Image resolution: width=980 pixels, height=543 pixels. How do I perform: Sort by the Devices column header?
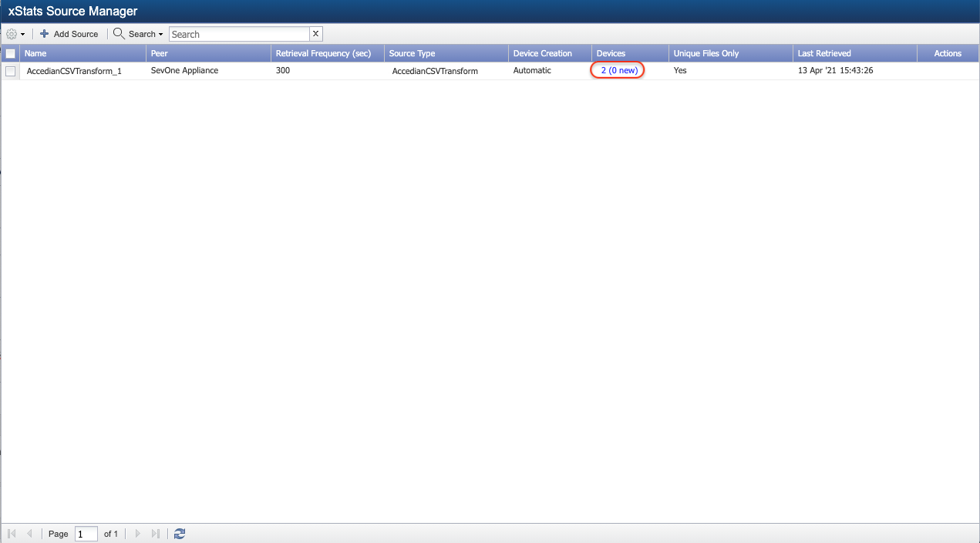coord(630,53)
